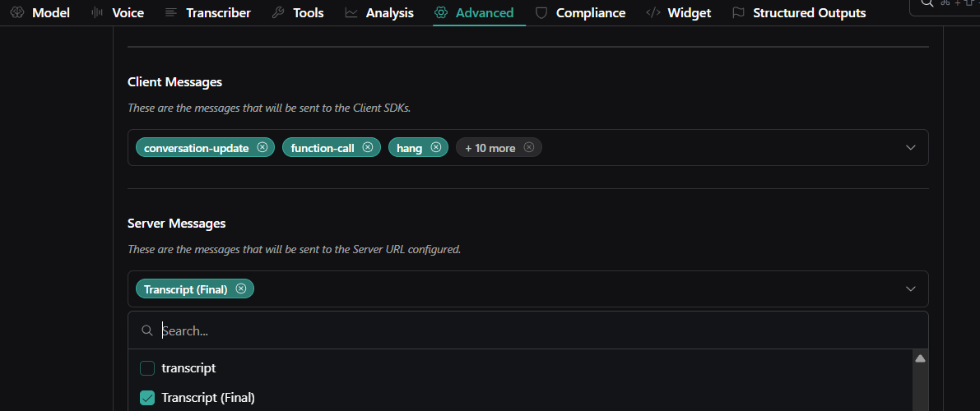
Task: Uncheck the Transcript (Final) checkbox
Action: [x=147, y=398]
